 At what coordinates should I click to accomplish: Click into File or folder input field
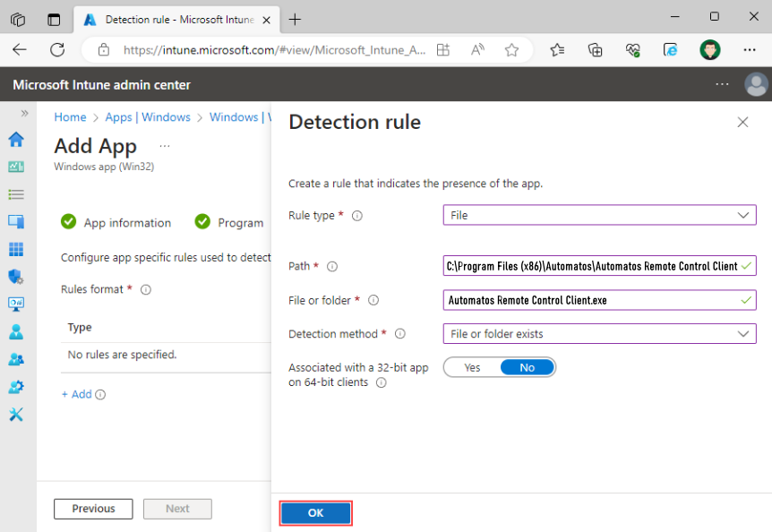pos(599,300)
